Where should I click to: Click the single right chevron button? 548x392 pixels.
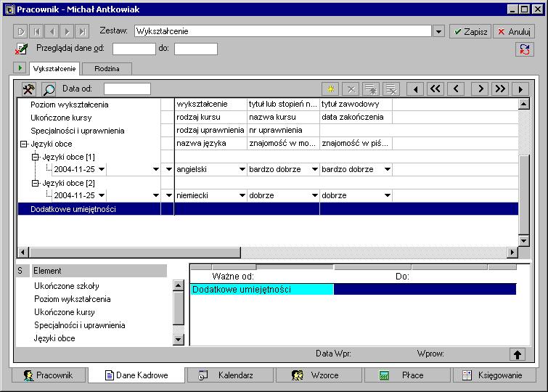click(480, 89)
